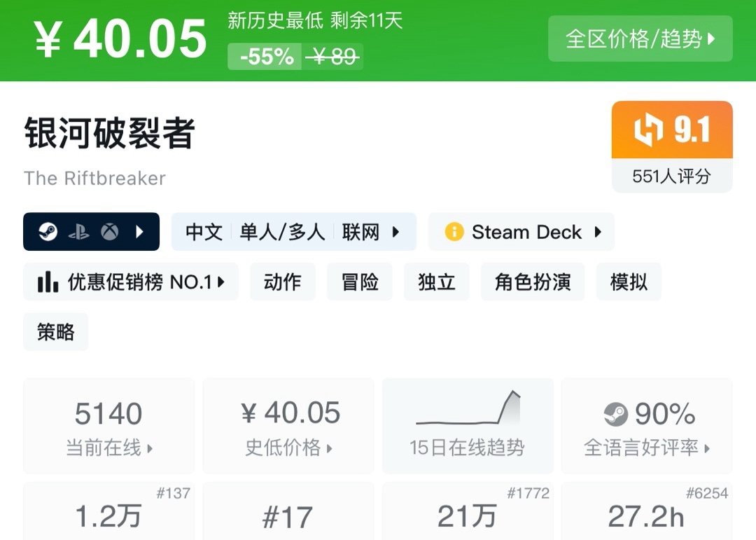Click the Xbox platform icon
Image resolution: width=756 pixels, height=540 pixels.
pyautogui.click(x=109, y=232)
